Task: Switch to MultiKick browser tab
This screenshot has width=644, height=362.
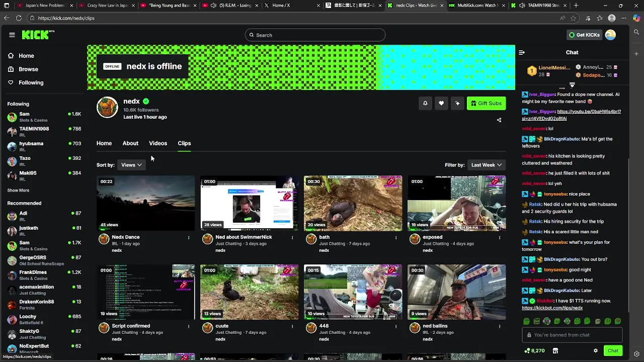Action: 475,6
